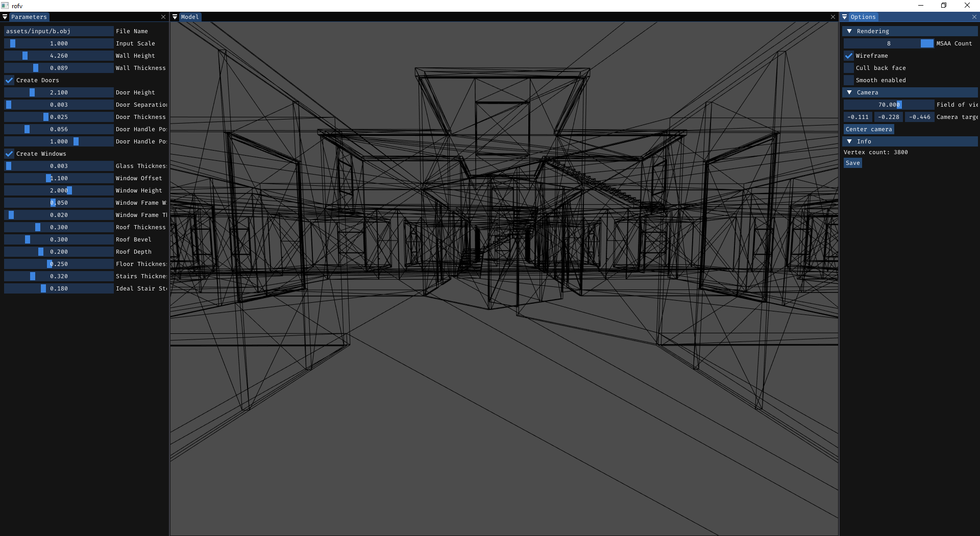Viewport: 980px width, 536px height.
Task: Click the Door Thickness slider
Action: click(59, 117)
